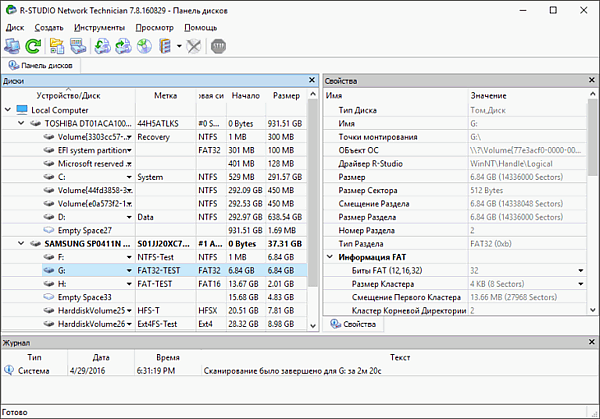Click the Create Image toolbar icon
This screenshot has width=600, height=419.
[123, 46]
